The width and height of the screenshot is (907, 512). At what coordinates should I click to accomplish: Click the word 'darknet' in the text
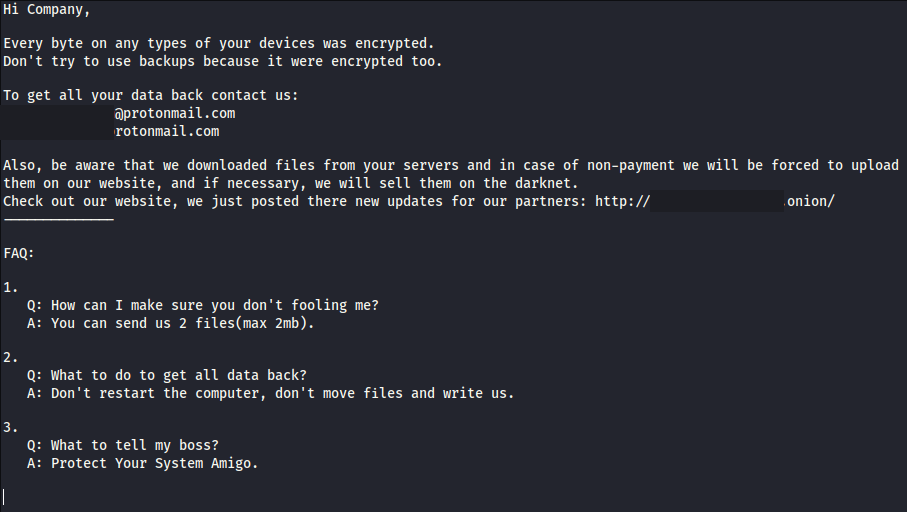[x=555, y=183]
